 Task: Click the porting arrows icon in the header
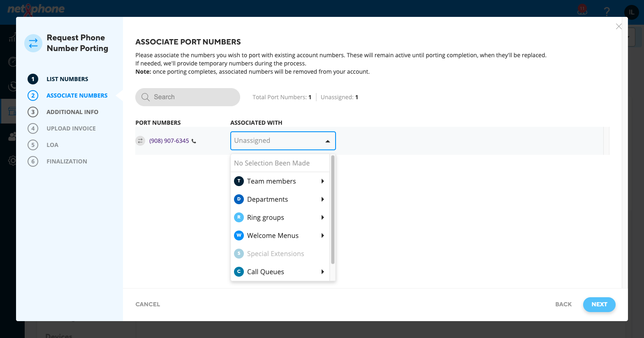coord(33,43)
